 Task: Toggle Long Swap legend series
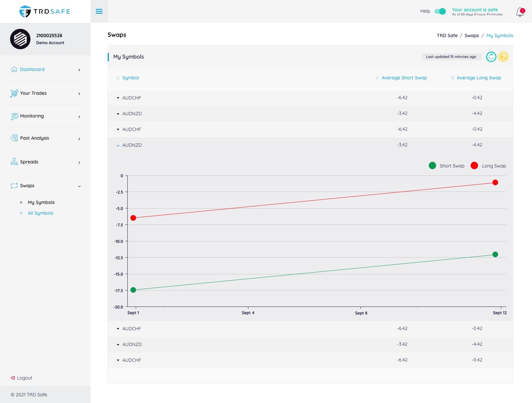(488, 165)
